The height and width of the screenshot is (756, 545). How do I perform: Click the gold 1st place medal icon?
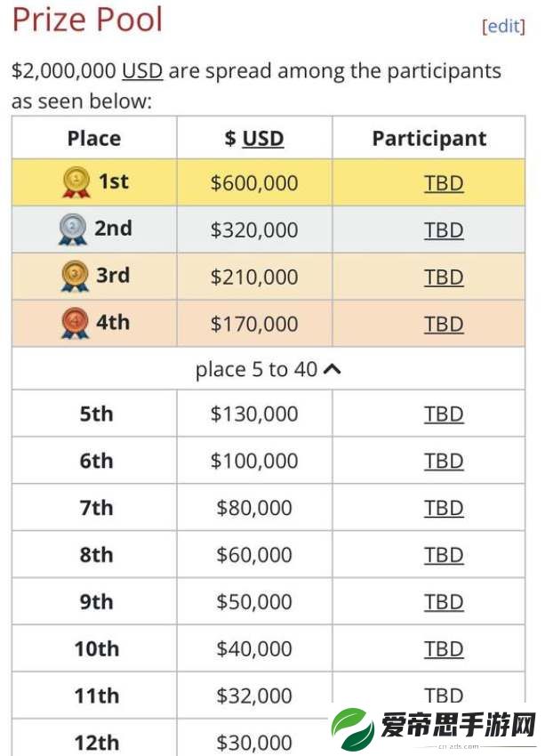[x=76, y=182]
